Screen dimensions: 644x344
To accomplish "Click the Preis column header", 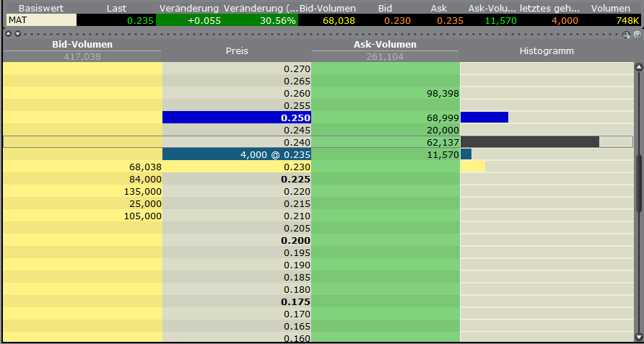I will click(x=237, y=51).
